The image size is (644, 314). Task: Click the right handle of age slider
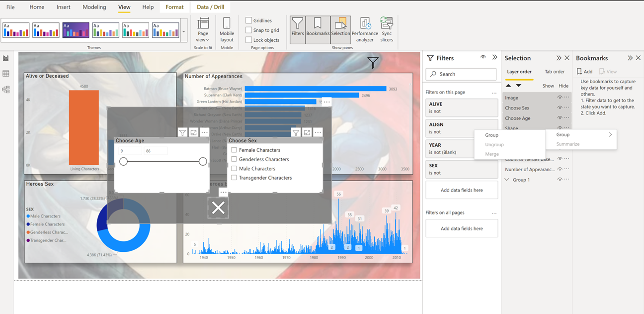coord(203,161)
